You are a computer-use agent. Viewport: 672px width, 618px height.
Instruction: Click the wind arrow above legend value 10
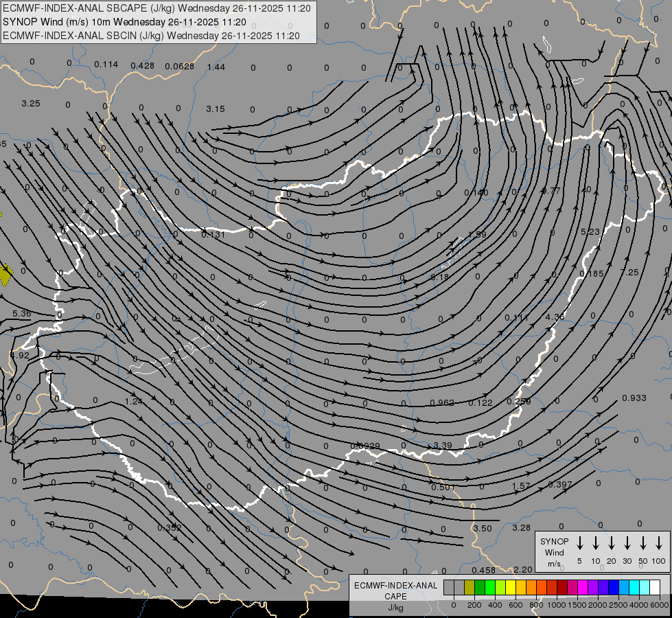pos(596,543)
